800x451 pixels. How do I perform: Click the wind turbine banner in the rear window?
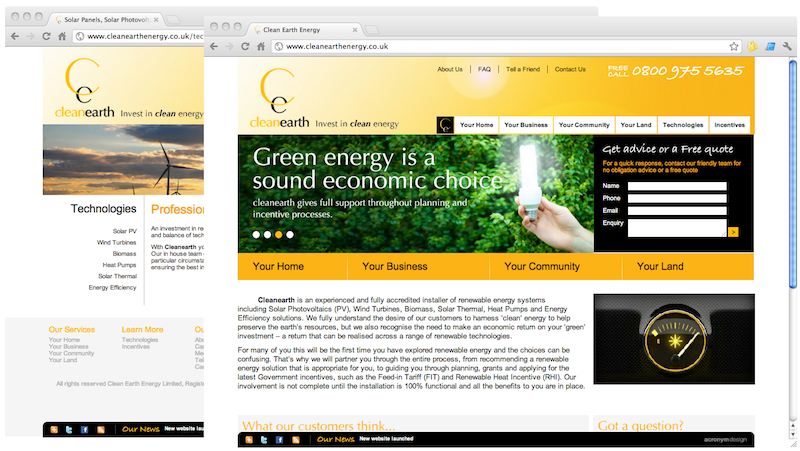click(x=123, y=160)
